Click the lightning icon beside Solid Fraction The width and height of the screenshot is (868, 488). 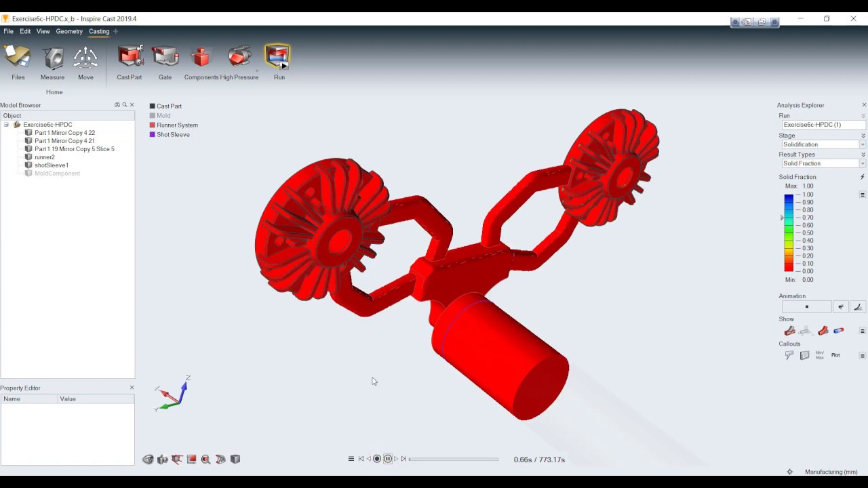point(863,177)
